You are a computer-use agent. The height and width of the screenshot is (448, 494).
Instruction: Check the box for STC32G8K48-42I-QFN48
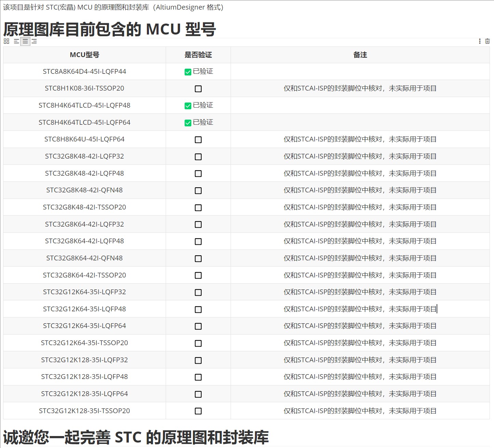tap(198, 191)
